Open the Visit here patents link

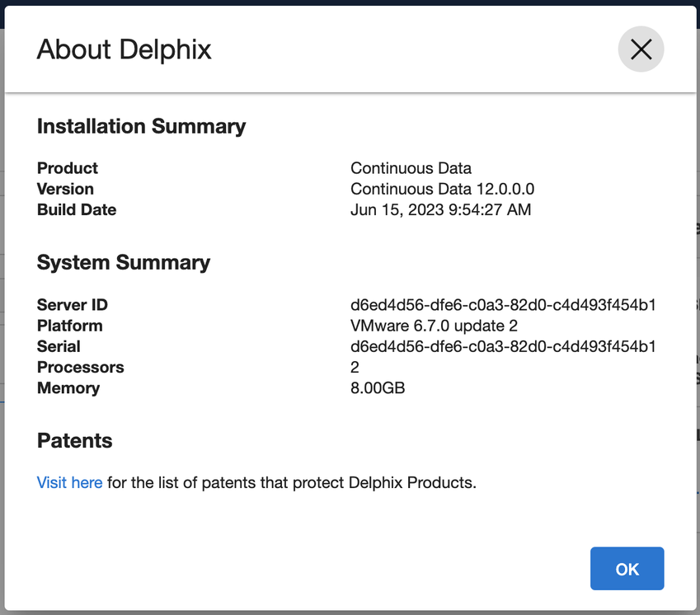tap(69, 482)
